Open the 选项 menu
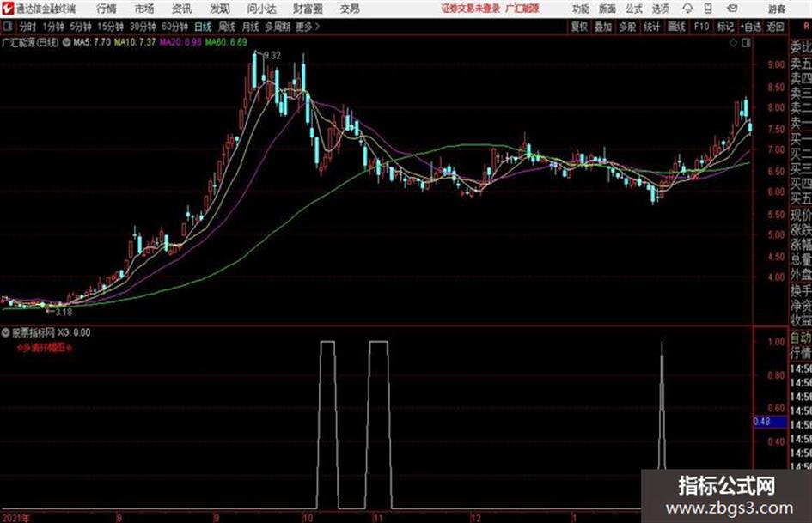The width and height of the screenshot is (812, 523). pos(661,9)
